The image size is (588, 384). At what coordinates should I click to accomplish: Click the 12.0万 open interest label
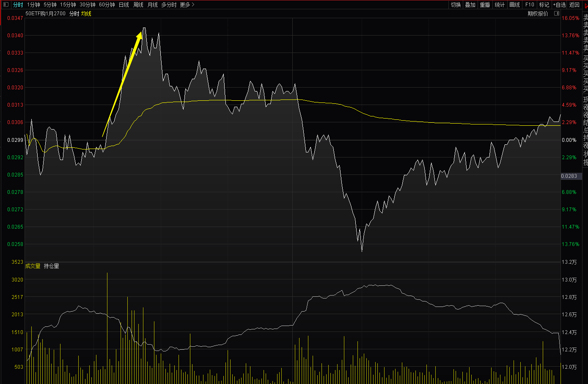569,367
